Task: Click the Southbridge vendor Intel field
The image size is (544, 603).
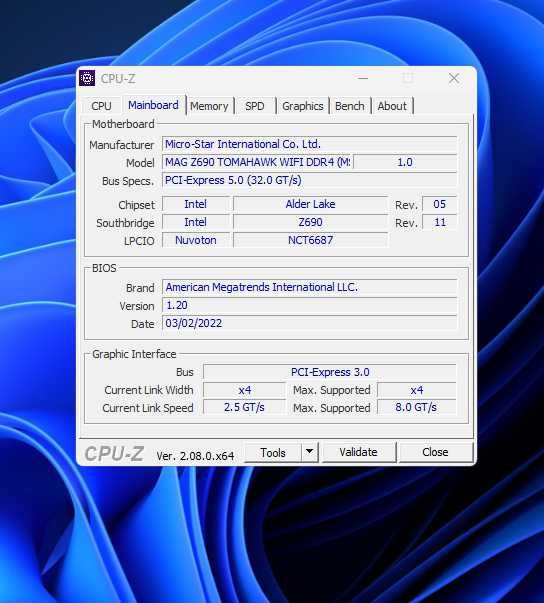Action: [x=196, y=222]
